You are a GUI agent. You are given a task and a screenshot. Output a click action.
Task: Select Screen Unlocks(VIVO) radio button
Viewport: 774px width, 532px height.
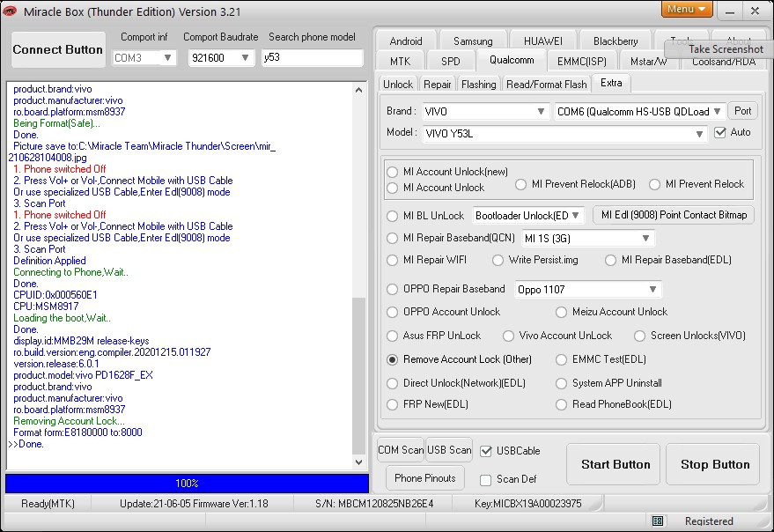[640, 336]
